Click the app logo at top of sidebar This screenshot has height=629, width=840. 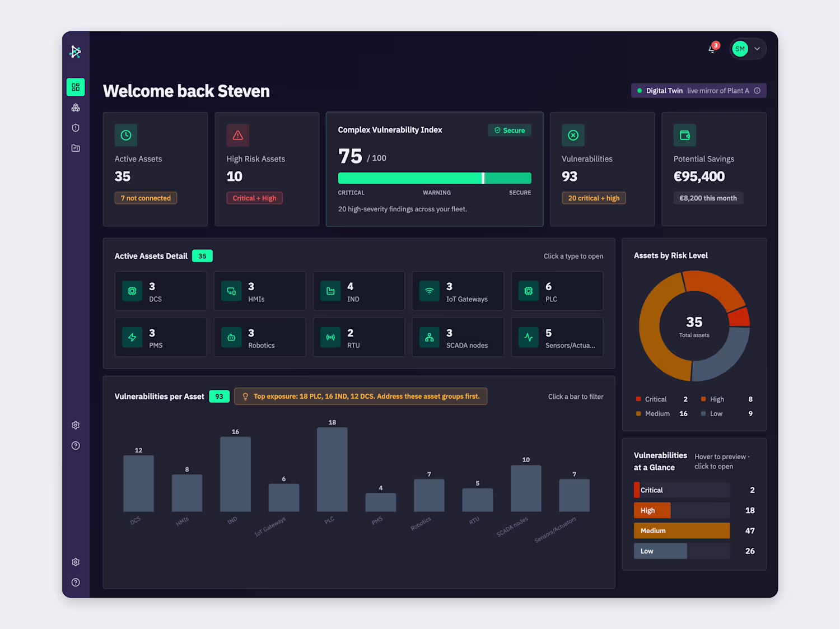[76, 52]
